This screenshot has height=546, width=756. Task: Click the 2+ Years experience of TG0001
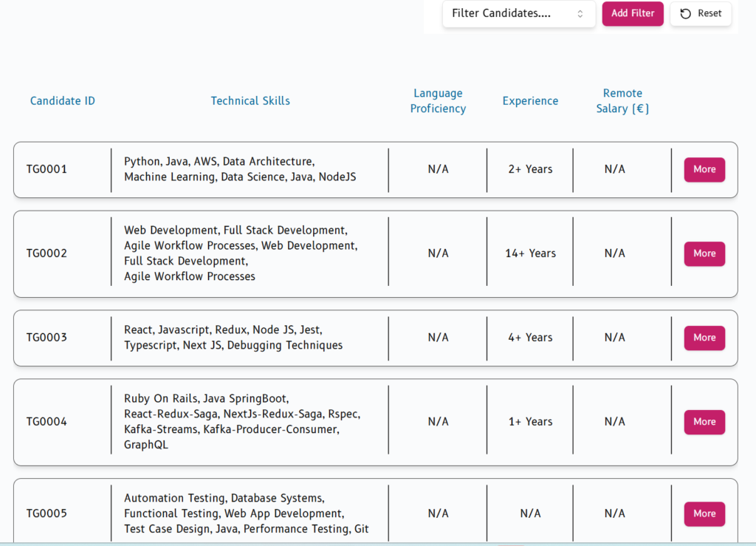[x=530, y=169]
